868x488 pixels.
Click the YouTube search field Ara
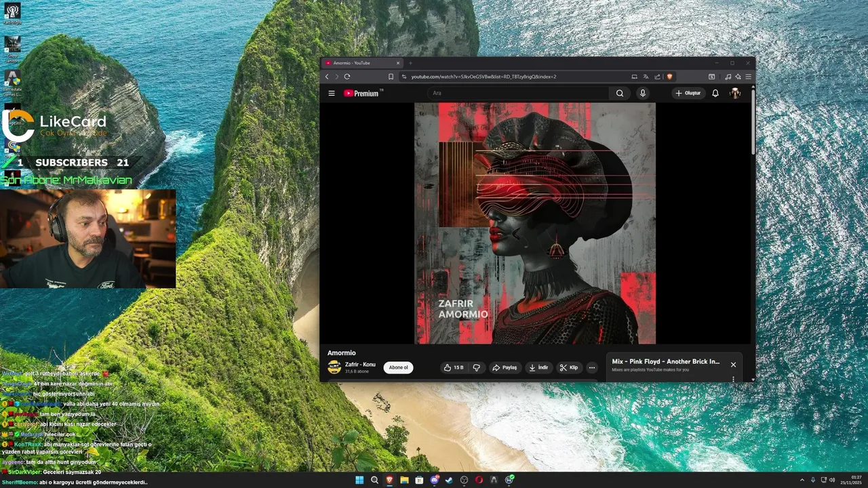click(519, 93)
